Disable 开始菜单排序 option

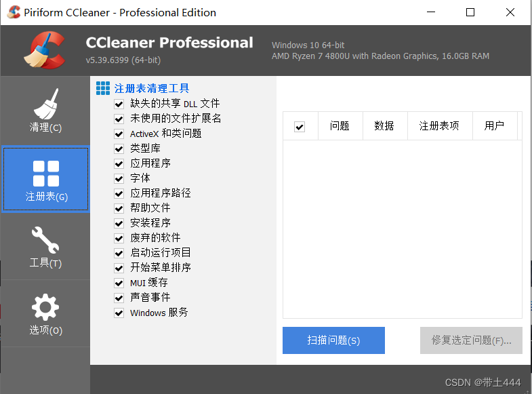[x=119, y=268]
